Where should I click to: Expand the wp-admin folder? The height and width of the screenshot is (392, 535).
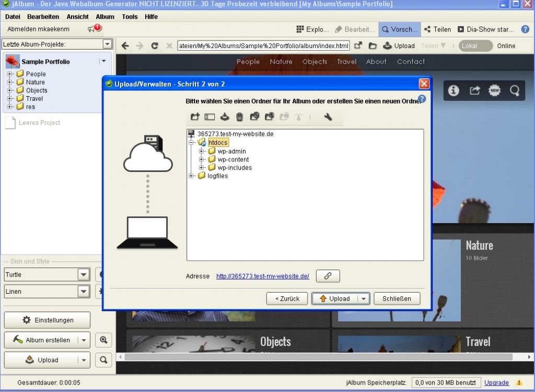pyautogui.click(x=201, y=151)
